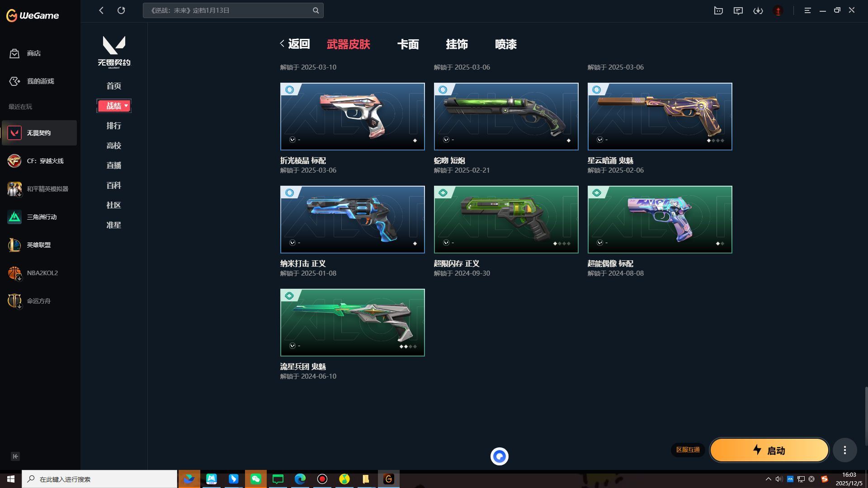Open WeChat from the taskbar
This screenshot has width=868, height=488.
tap(256, 479)
